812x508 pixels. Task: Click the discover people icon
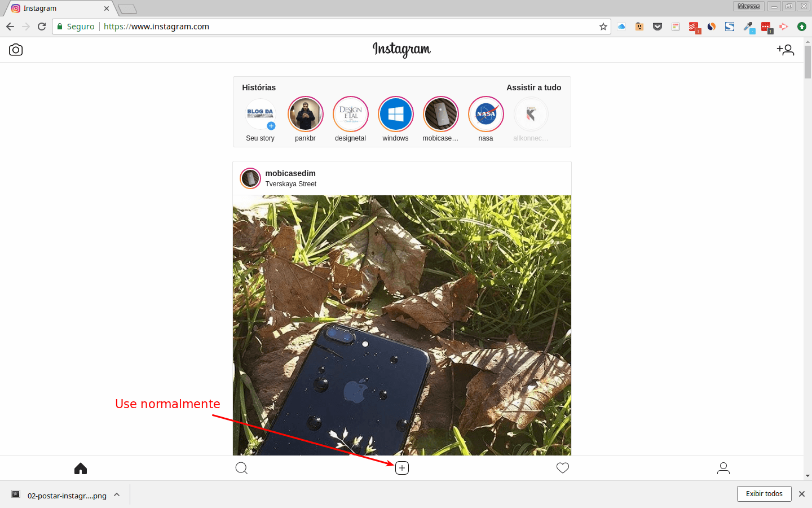click(785, 50)
